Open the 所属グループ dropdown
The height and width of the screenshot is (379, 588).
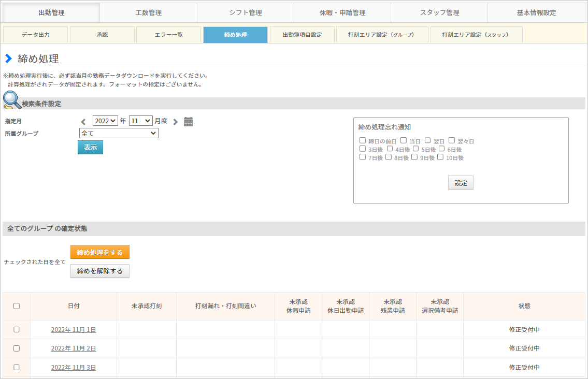click(x=119, y=133)
